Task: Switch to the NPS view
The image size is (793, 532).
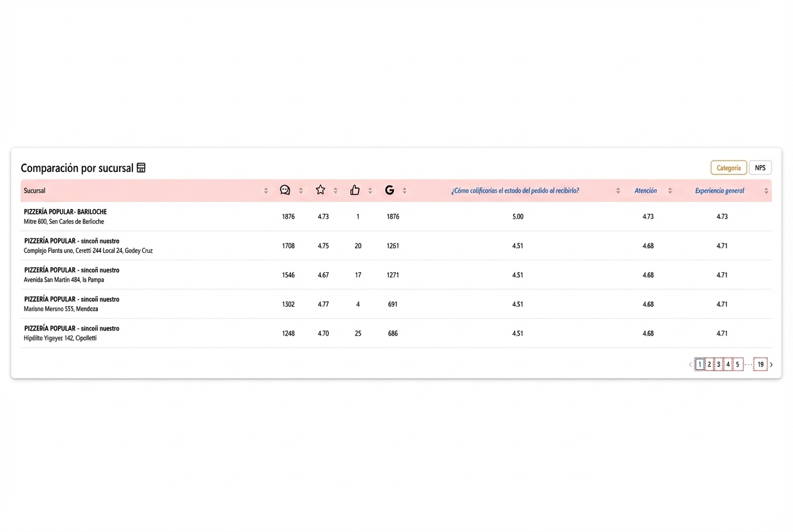Action: 760,168
